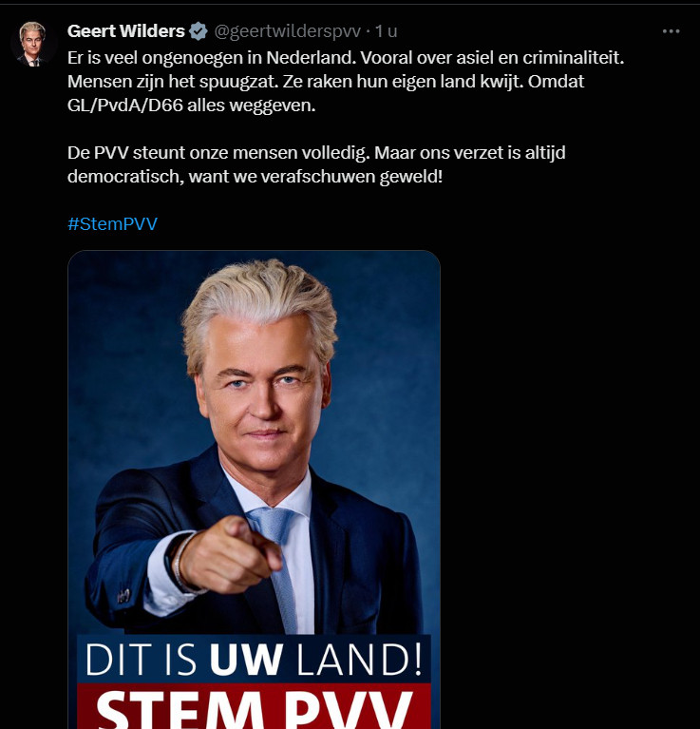Click the line starting 'Mensen zijn het spuugzat'
Screen dimensions: 700x729
326,82
